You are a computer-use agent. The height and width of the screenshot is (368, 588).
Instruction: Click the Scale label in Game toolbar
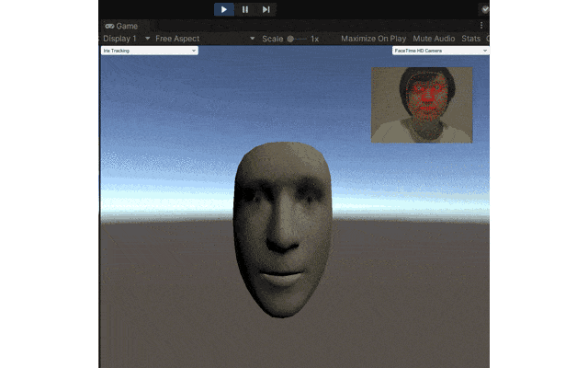[x=273, y=39]
